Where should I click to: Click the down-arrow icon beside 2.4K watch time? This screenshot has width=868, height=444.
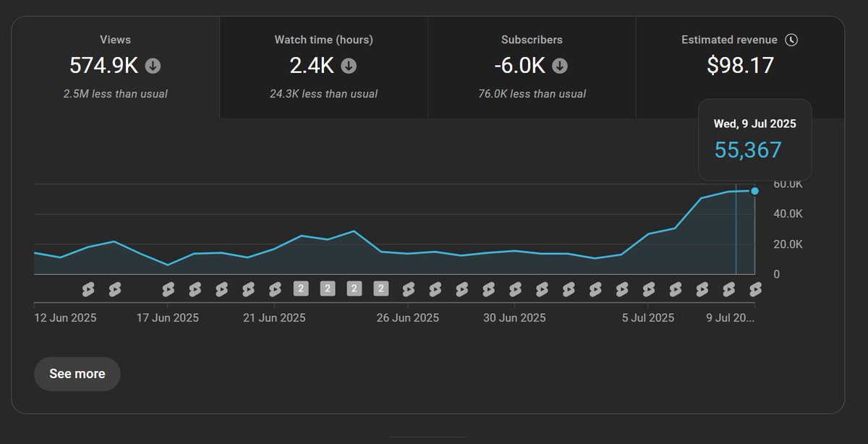click(349, 66)
